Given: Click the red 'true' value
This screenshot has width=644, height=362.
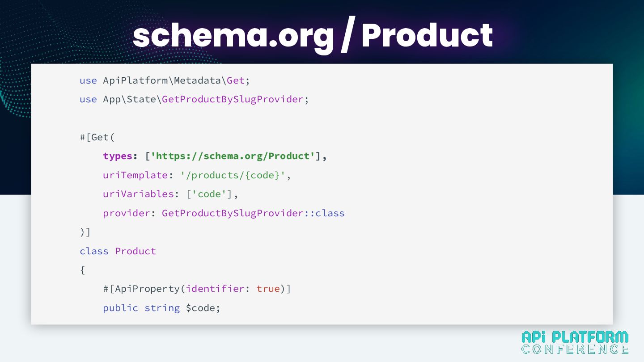Looking at the screenshot, I should pos(268,289).
